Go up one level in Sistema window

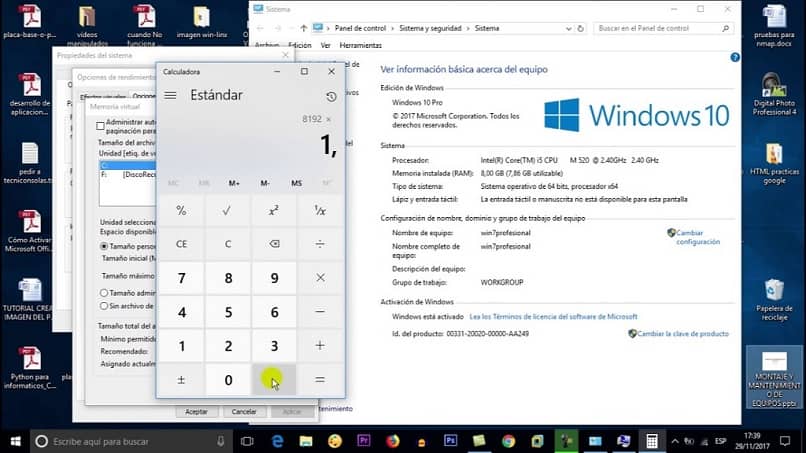point(303,28)
